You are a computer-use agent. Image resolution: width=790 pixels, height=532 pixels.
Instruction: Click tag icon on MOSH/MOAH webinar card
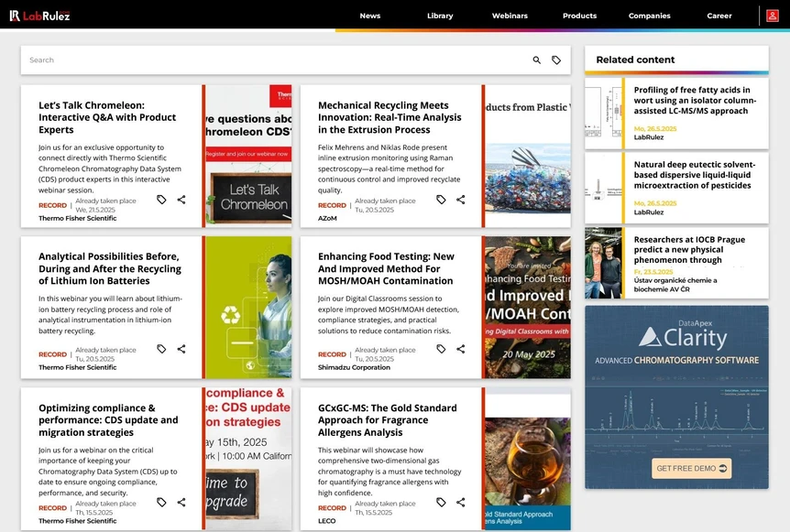pyautogui.click(x=441, y=349)
